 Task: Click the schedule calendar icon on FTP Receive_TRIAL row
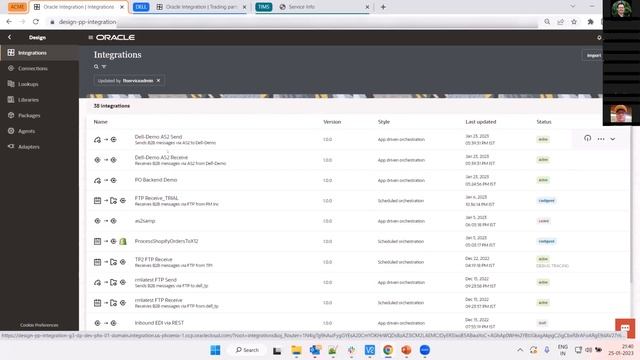tap(97, 200)
